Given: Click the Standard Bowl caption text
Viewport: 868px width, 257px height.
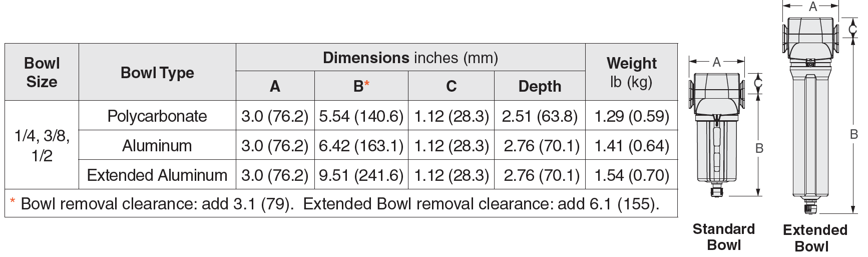Looking at the screenshot, I should click(723, 237).
